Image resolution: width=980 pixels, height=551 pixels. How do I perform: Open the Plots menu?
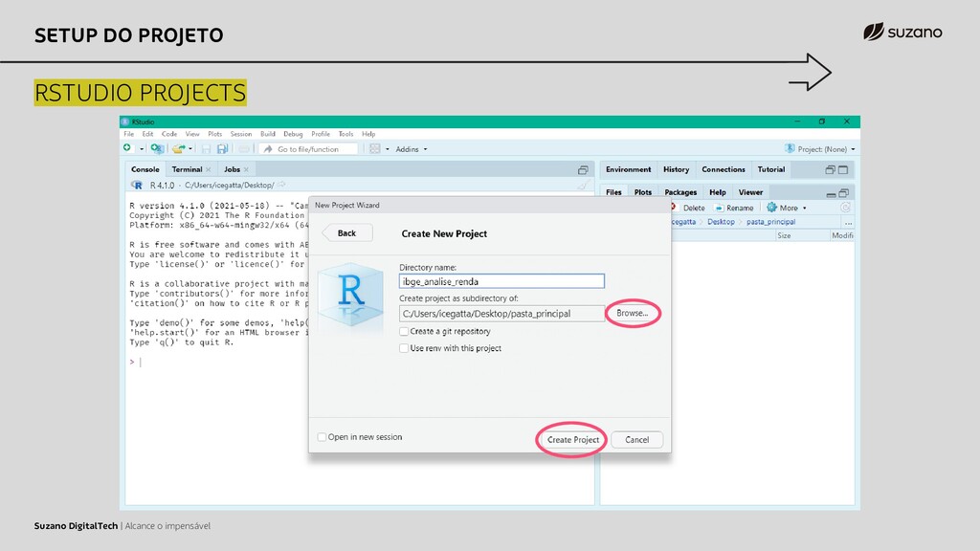[215, 134]
